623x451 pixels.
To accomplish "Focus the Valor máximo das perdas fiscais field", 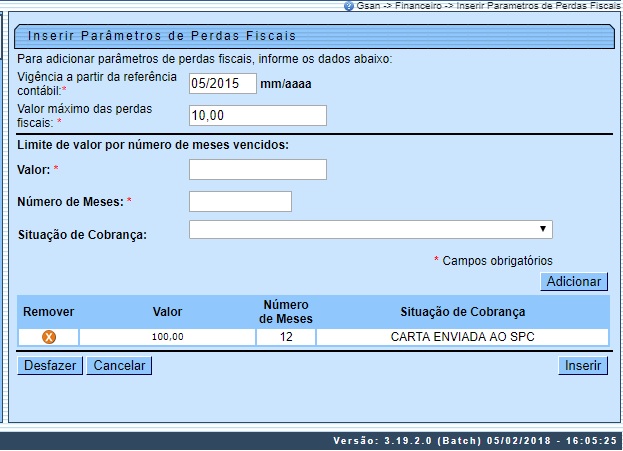I will pos(258,115).
